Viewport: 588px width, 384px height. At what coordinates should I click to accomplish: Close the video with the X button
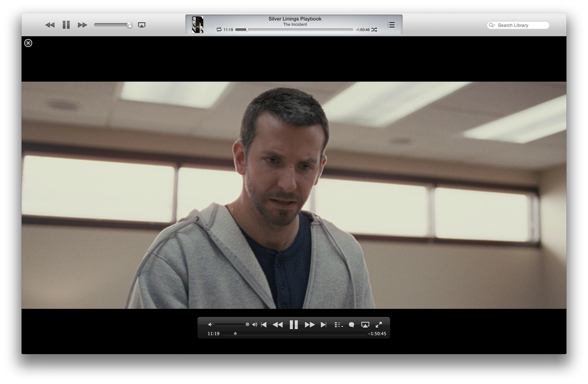28,43
